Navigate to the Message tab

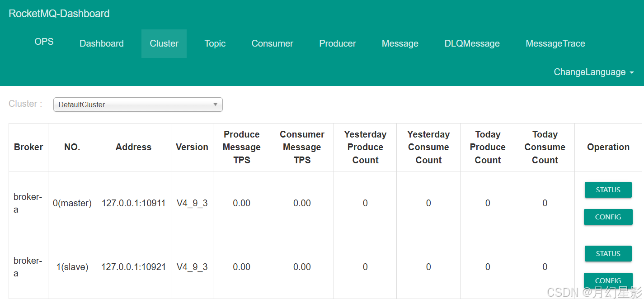(x=400, y=43)
